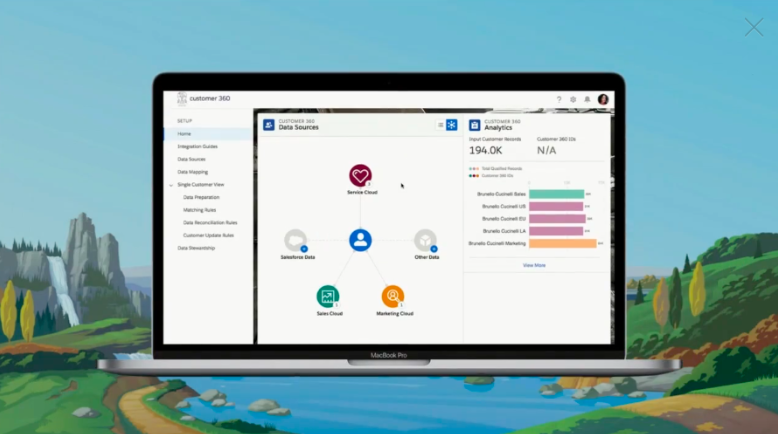This screenshot has width=778, height=434.
Task: Open Data Preparation sub-item
Action: point(201,197)
